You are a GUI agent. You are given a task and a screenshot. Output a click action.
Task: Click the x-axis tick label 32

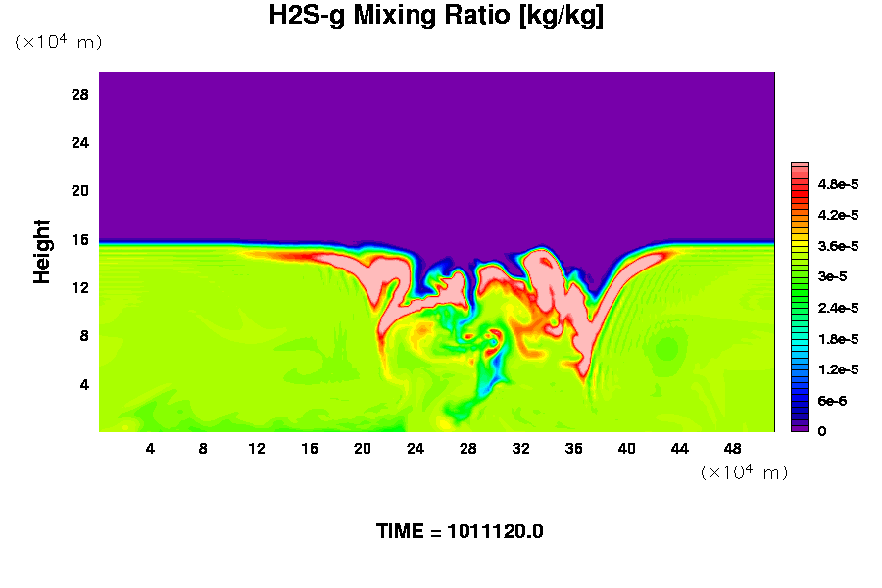(520, 449)
